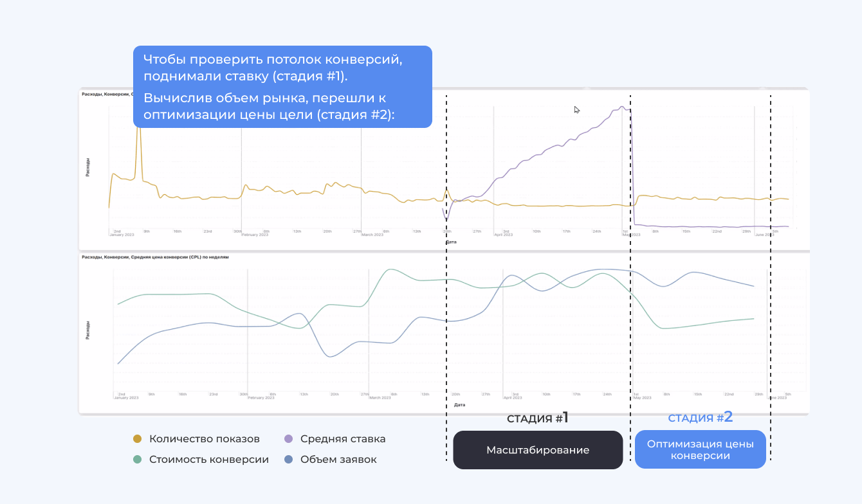Click the purple «Средняя ставка» legend dot
Screen dimensions: 862x504
(x=288, y=439)
